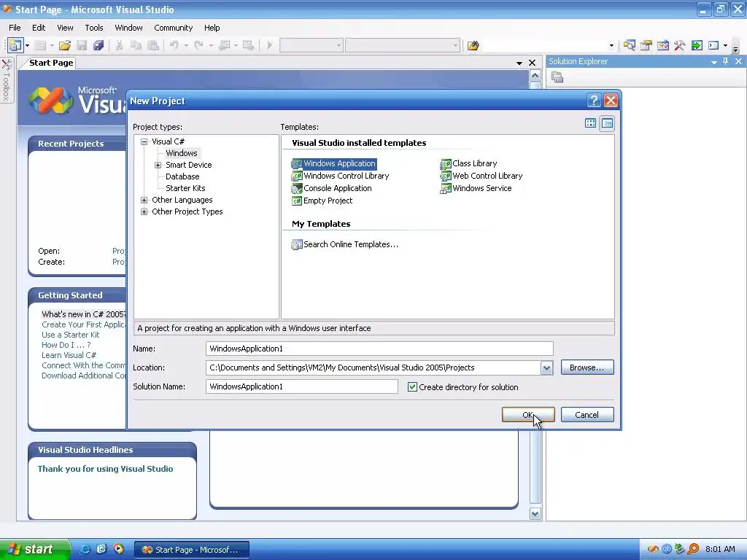Expand the Other Project Types node
This screenshot has width=747, height=560.
[144, 211]
